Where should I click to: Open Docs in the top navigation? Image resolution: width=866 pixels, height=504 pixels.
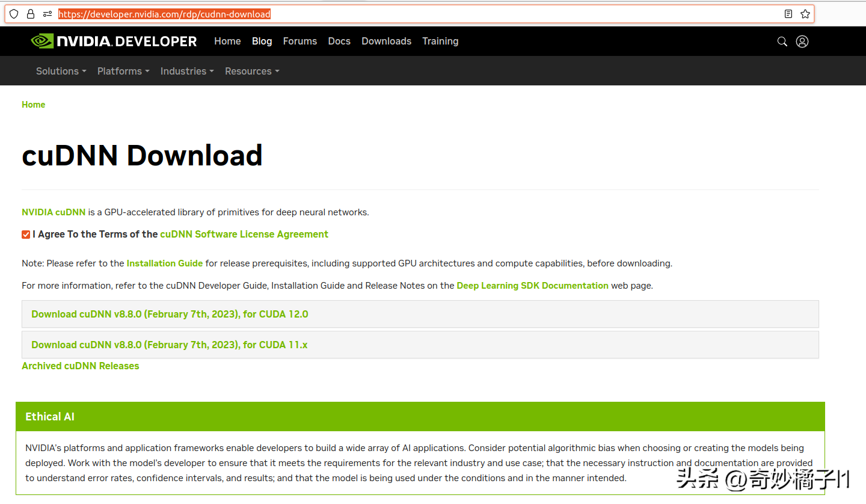(339, 41)
